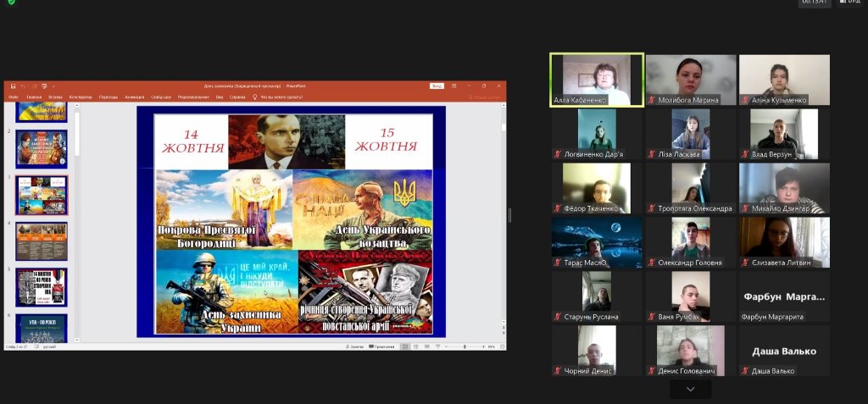Viewport: 868px width, 404px height.
Task: Switch to Normal view icon in status bar
Action: click(406, 346)
